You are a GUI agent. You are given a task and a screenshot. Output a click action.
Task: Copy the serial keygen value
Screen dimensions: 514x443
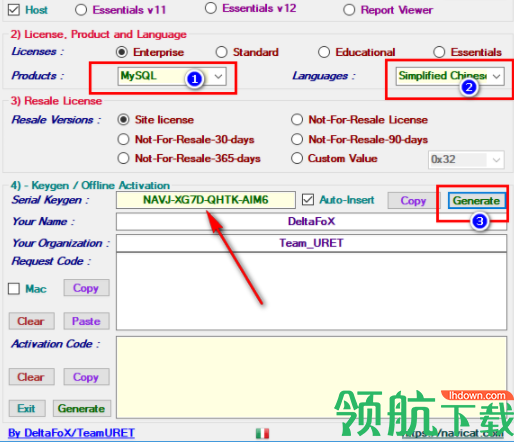point(413,201)
